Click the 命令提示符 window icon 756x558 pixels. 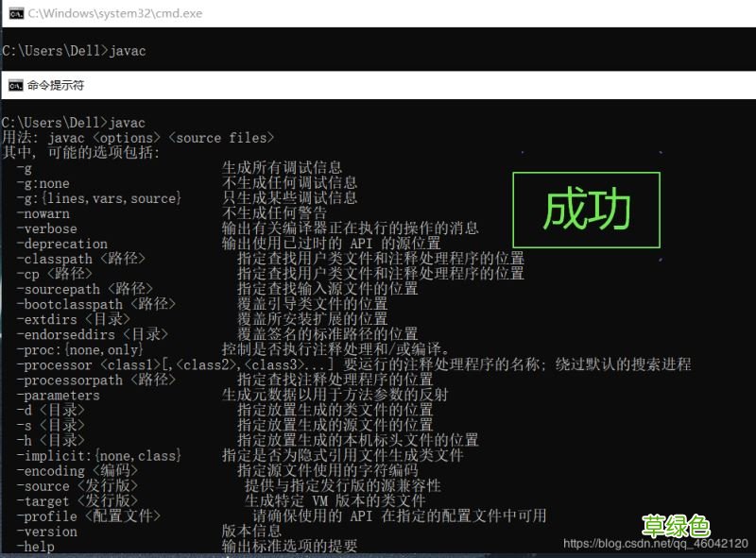coord(13,85)
